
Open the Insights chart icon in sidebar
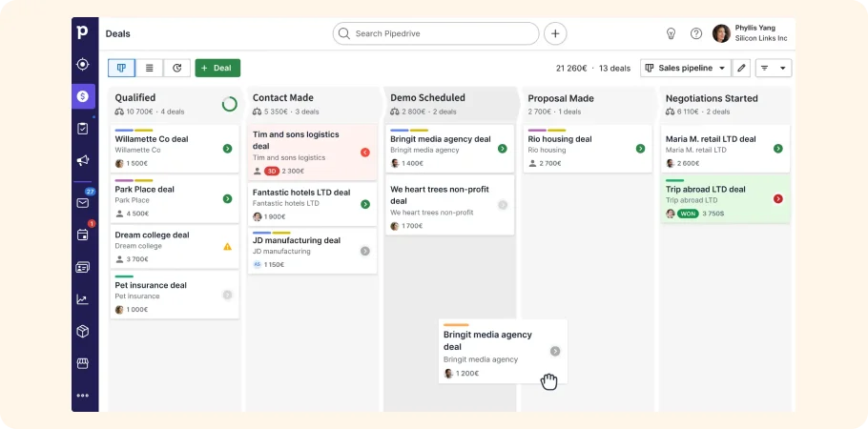82,299
